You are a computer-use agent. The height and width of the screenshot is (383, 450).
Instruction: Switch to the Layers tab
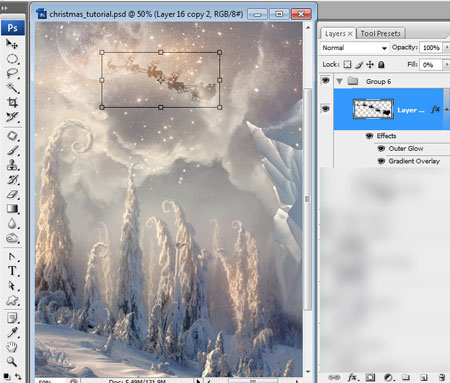pyautogui.click(x=335, y=34)
